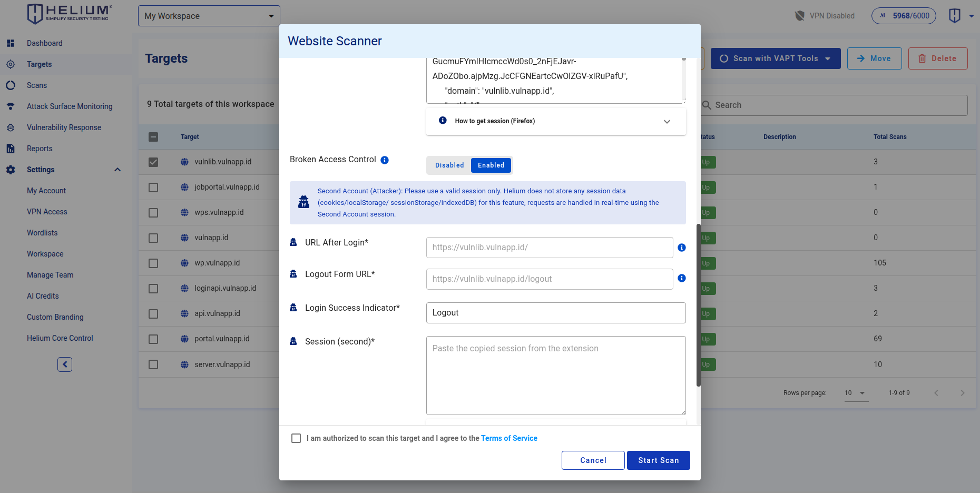Viewport: 980px width, 493px height.
Task: Open Attack Surface Monitoring page
Action: (x=70, y=106)
